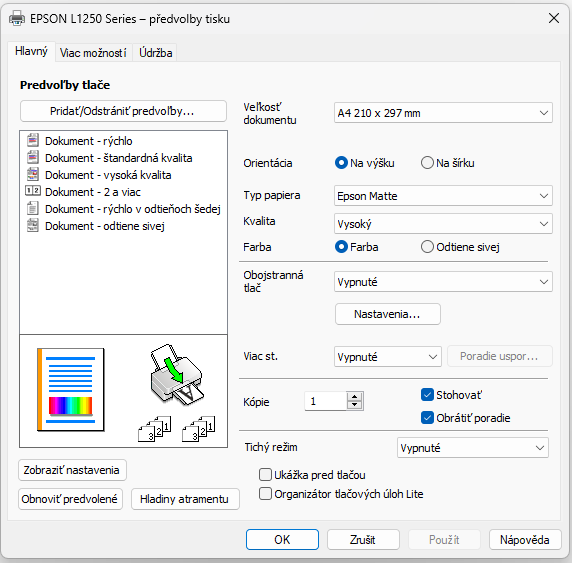Choose 'Odtiene sivej' grayscale printing
572x563 pixels.
(x=460, y=247)
